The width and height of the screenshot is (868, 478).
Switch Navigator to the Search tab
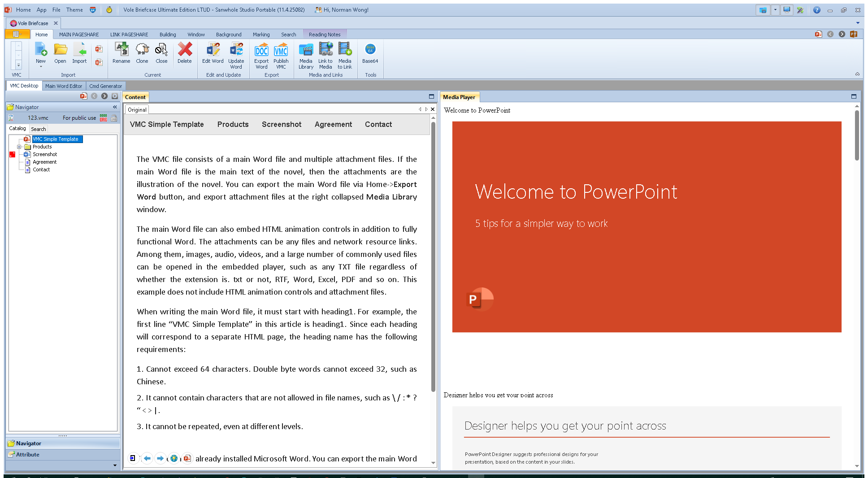[39, 129]
